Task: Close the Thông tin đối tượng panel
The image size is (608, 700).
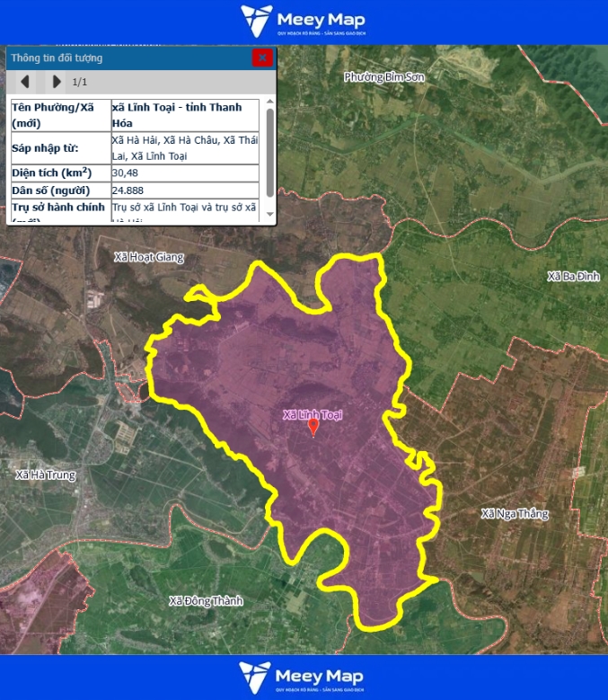Action: tap(262, 58)
